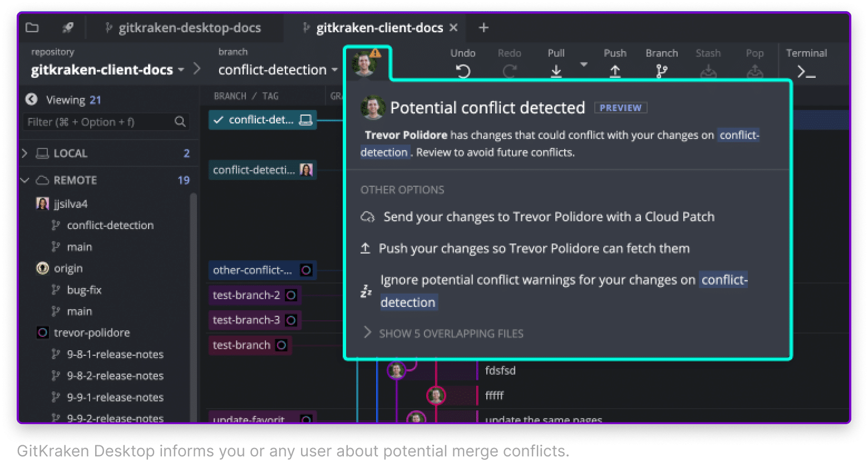Collapse the REMOTE section
The image size is (868, 462).
[24, 180]
